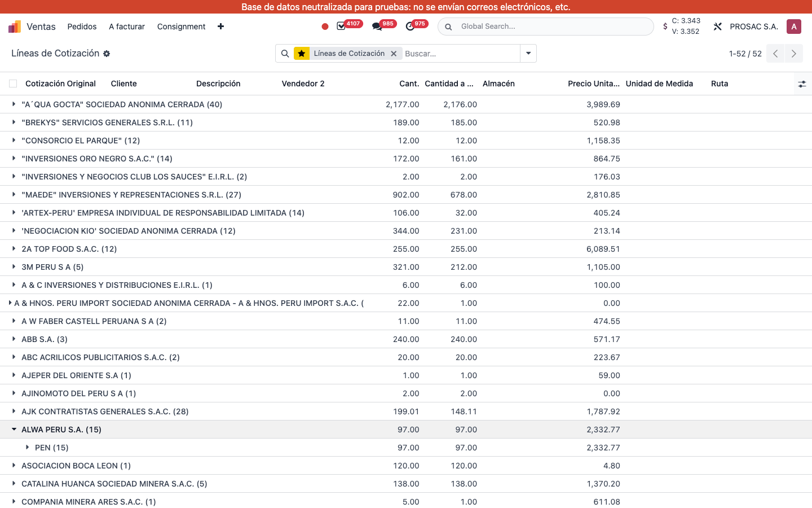812x508 pixels.
Task: Remove the Líneas de Cotización filter facet
Action: (x=394, y=54)
